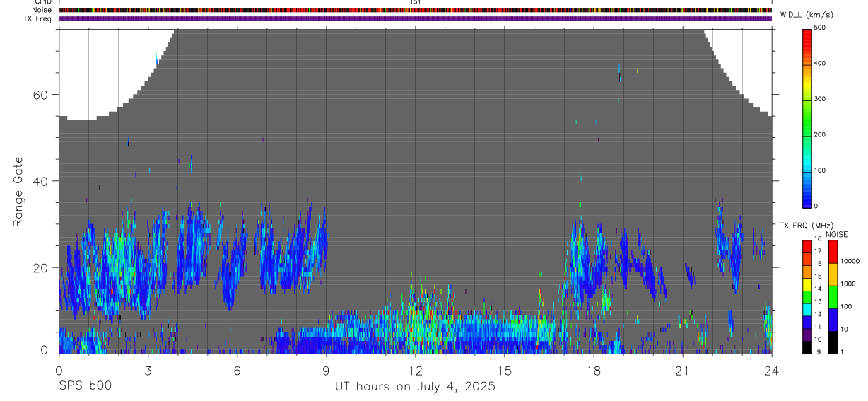Click the 9 hour tick on UT axis
Image resolution: width=868 pixels, height=401 pixels.
click(x=326, y=371)
